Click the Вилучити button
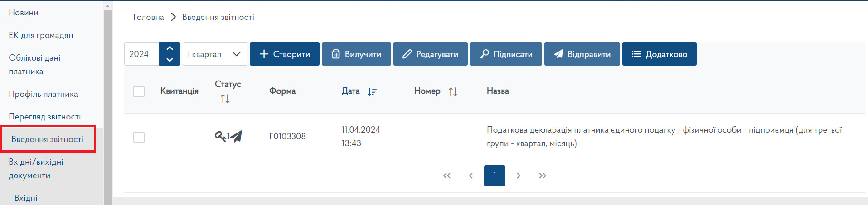This screenshot has height=205, width=868. pos(356,54)
